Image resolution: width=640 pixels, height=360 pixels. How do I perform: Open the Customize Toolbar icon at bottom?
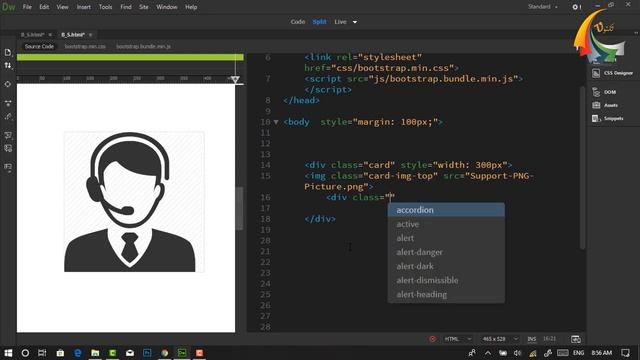pos(8,167)
